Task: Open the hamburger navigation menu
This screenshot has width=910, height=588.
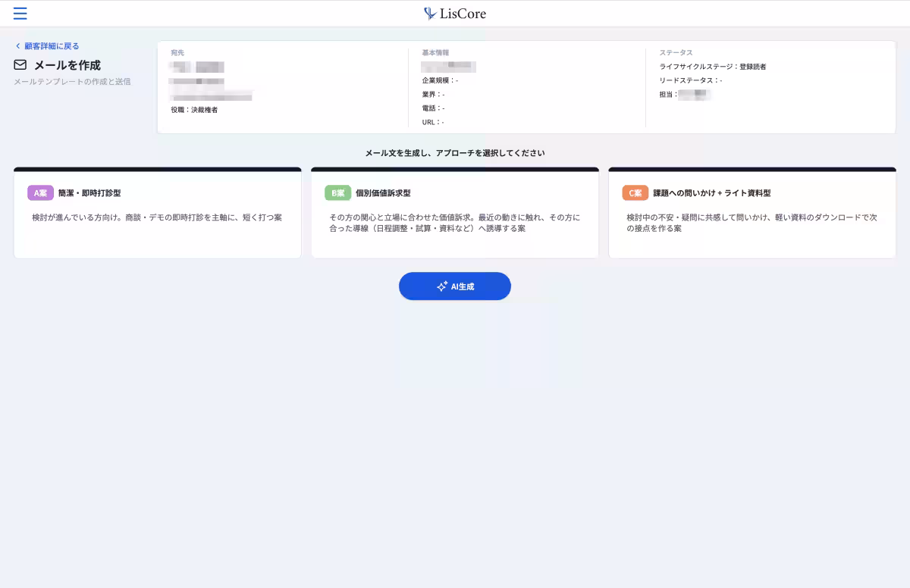Action: click(x=20, y=14)
